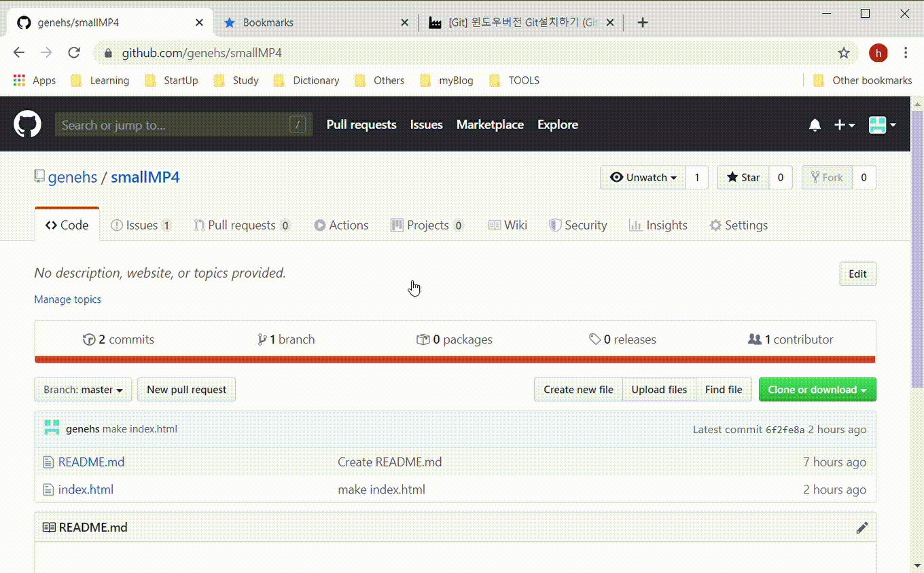Edit README.md using the pencil icon
Screen dimensions: 924x573
point(862,528)
